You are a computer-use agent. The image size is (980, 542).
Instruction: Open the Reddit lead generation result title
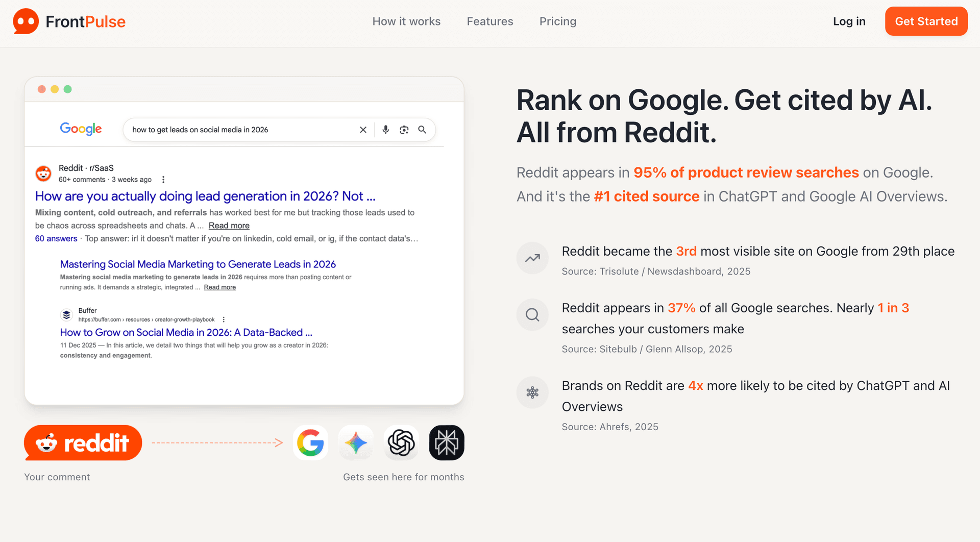pos(205,196)
